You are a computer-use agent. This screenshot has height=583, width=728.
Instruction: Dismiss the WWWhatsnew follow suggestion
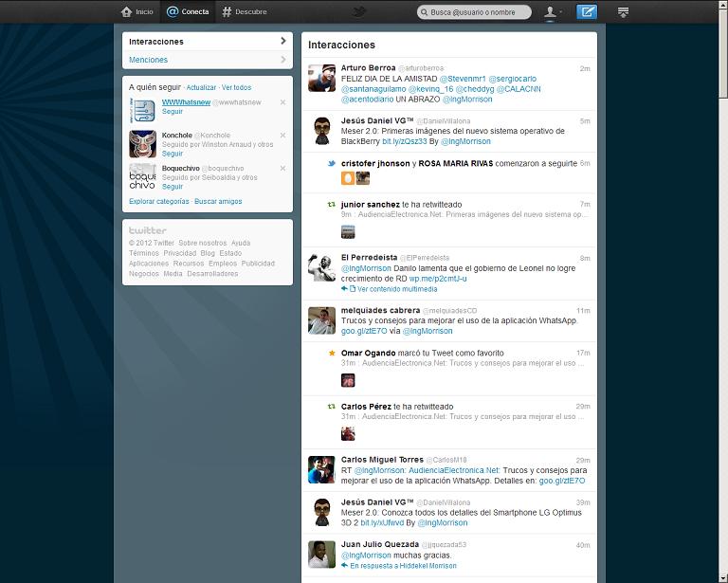[282, 101]
